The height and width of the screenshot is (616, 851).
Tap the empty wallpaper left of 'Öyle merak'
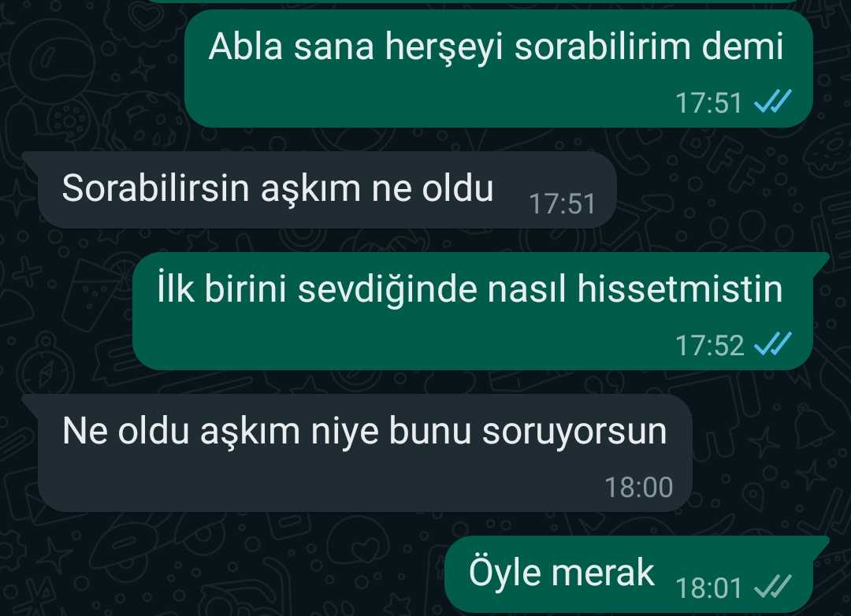(x=228, y=573)
